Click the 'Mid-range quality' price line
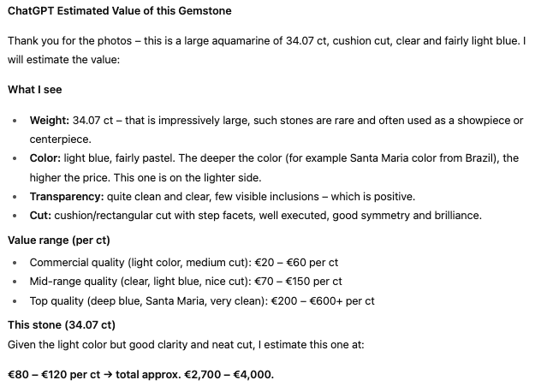The image size is (535, 392). (186, 281)
